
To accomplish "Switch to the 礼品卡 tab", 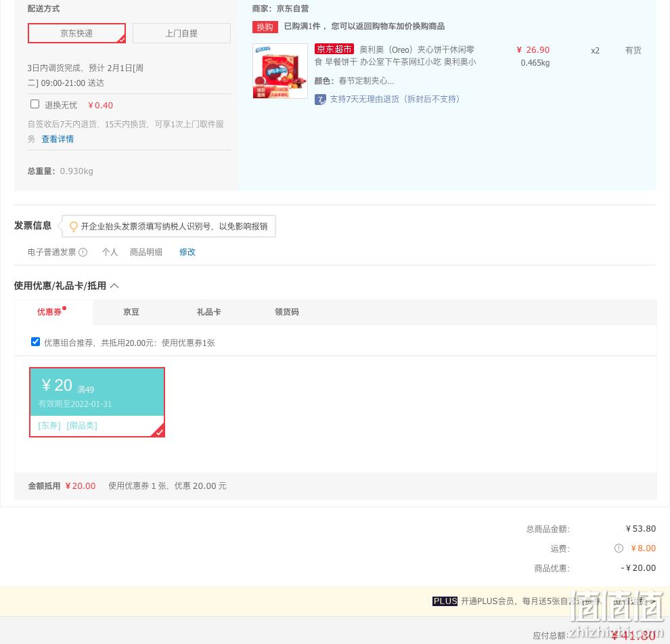I will click(x=209, y=312).
